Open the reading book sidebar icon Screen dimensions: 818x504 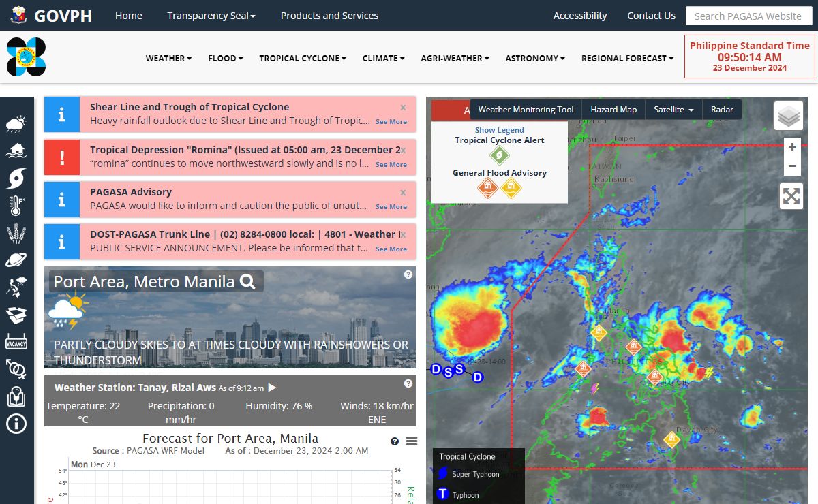(16, 396)
